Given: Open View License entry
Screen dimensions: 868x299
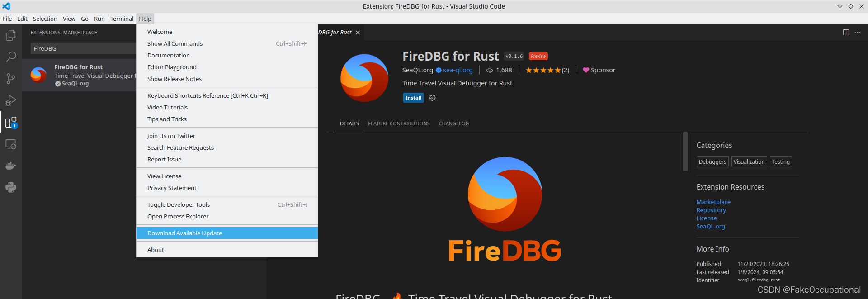Looking at the screenshot, I should click(227, 176).
